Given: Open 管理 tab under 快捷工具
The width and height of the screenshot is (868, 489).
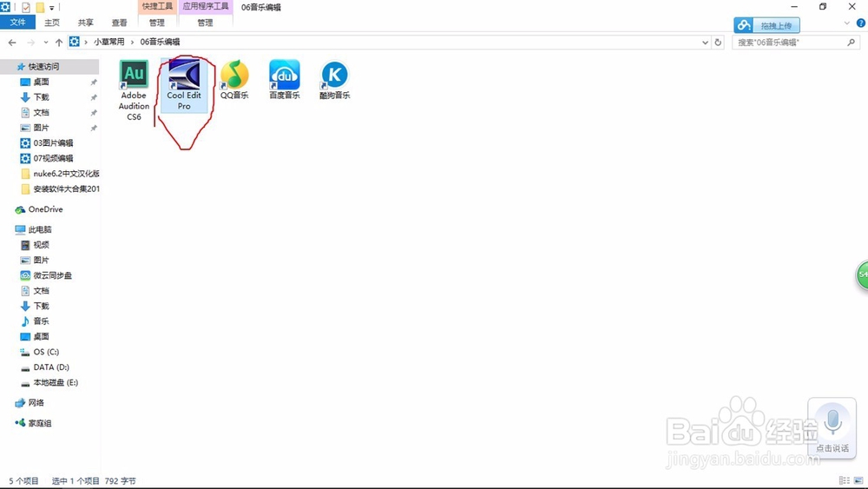Looking at the screenshot, I should coord(156,23).
